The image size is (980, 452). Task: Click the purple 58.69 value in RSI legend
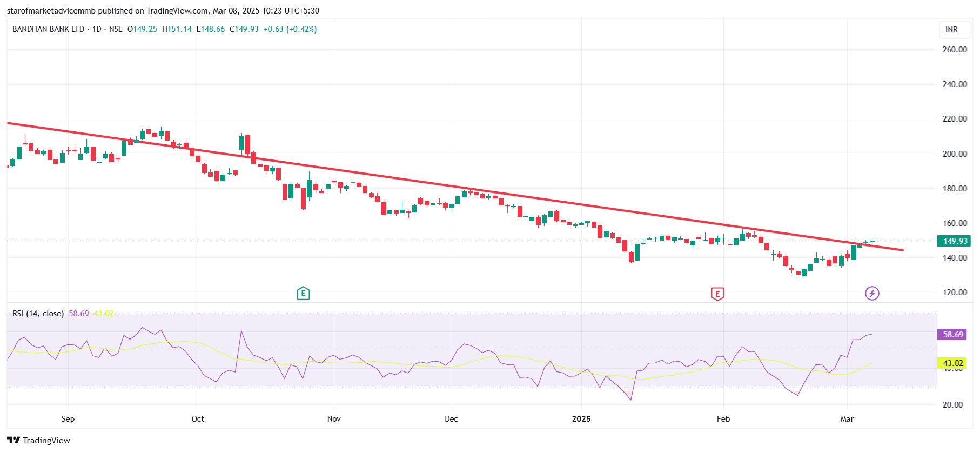pos(79,314)
